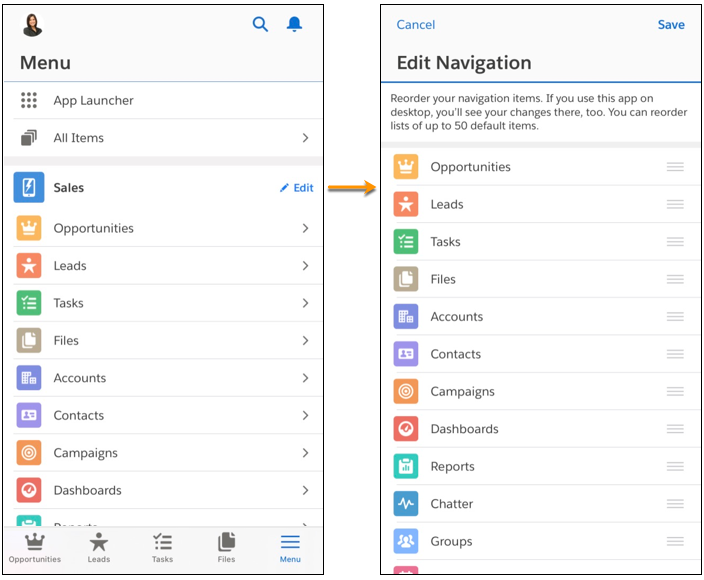Open Accounts row chevron in Menu

pos(305,378)
